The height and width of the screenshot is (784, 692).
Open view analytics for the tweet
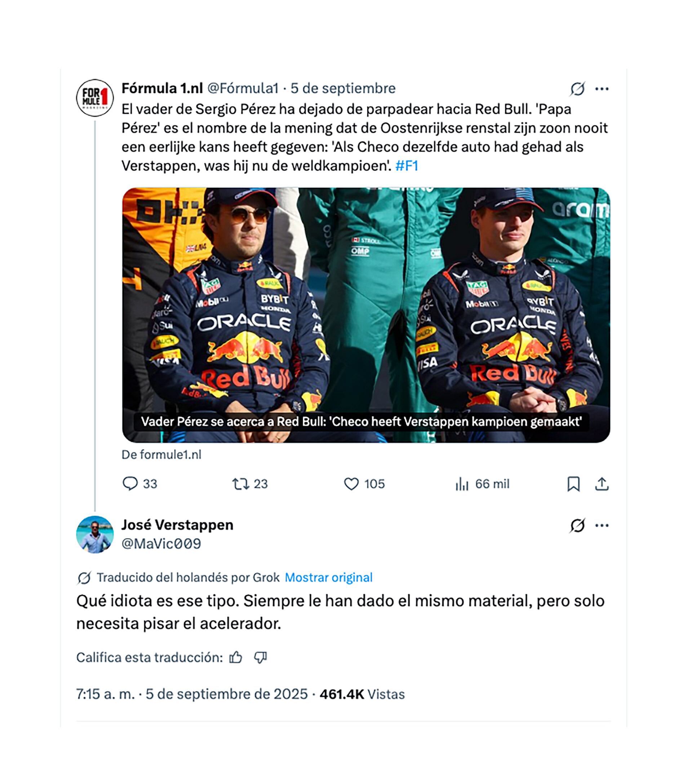point(464,485)
